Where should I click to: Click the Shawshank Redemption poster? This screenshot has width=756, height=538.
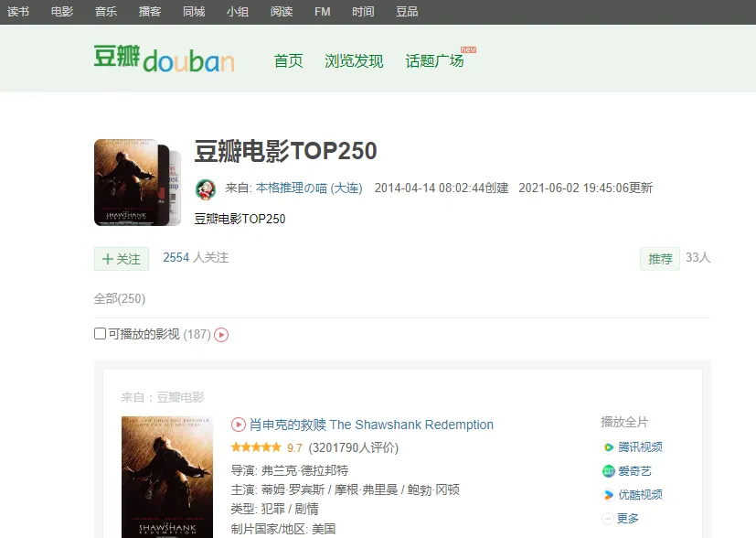point(167,477)
